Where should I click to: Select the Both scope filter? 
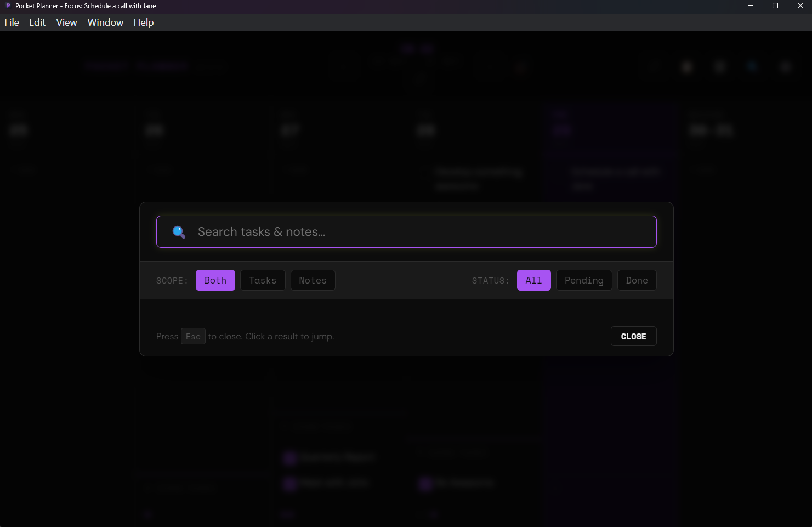click(x=215, y=280)
